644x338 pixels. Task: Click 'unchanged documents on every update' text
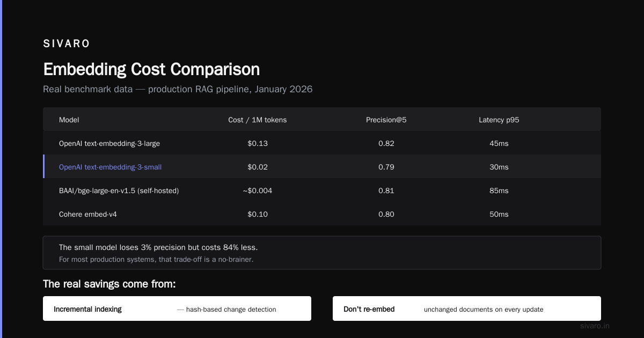coord(484,310)
